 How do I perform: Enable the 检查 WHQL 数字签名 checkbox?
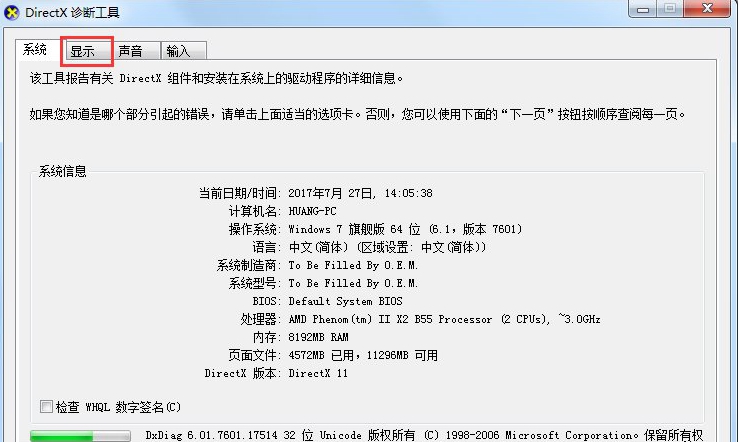(x=46, y=406)
